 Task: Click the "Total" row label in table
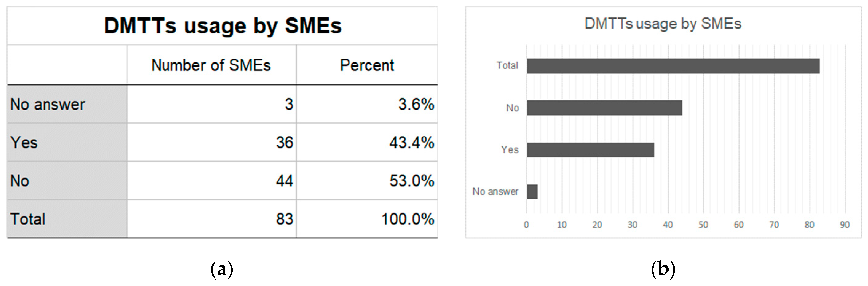coord(28,219)
